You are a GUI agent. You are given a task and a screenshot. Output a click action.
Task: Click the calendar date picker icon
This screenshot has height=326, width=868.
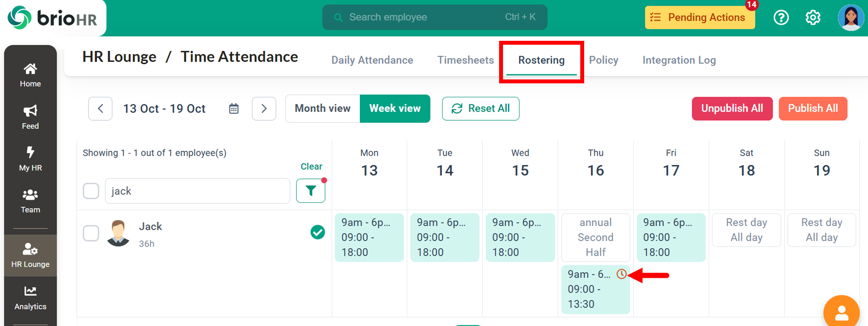[234, 109]
